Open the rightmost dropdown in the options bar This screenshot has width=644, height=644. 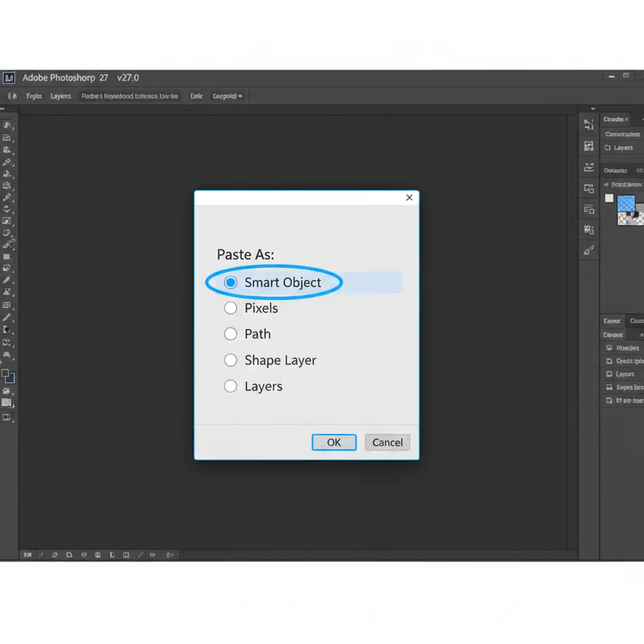(x=229, y=96)
